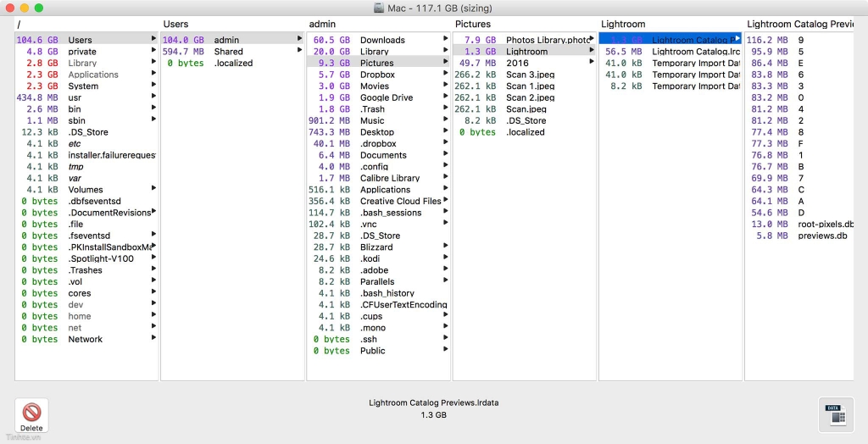The image size is (868, 444).
Task: Select the .Trash row in admin
Action: tap(379, 109)
